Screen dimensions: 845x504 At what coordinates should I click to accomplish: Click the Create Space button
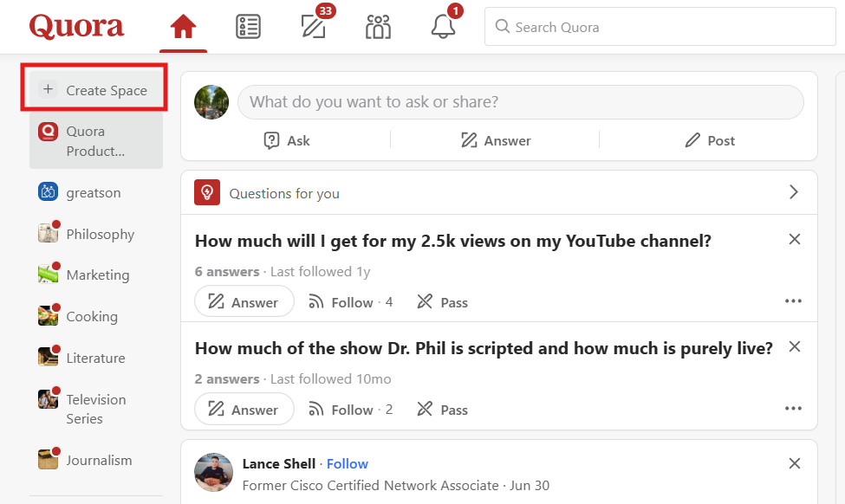[94, 90]
